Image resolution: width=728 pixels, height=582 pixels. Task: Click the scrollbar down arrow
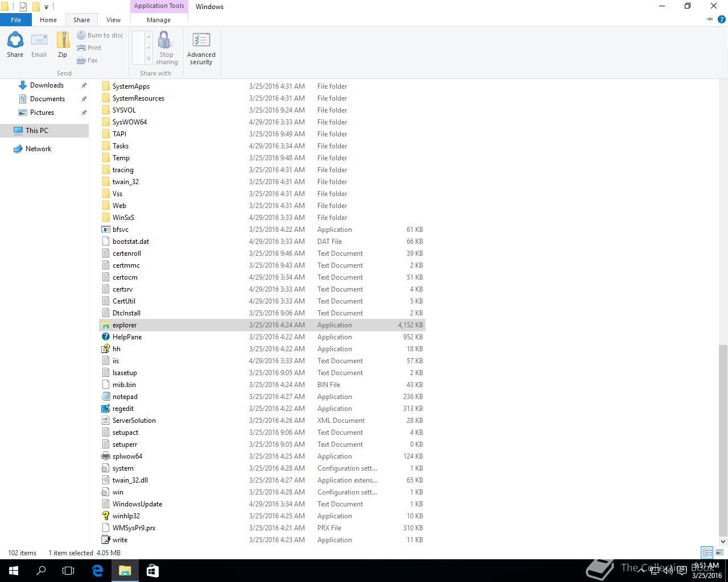(723, 541)
